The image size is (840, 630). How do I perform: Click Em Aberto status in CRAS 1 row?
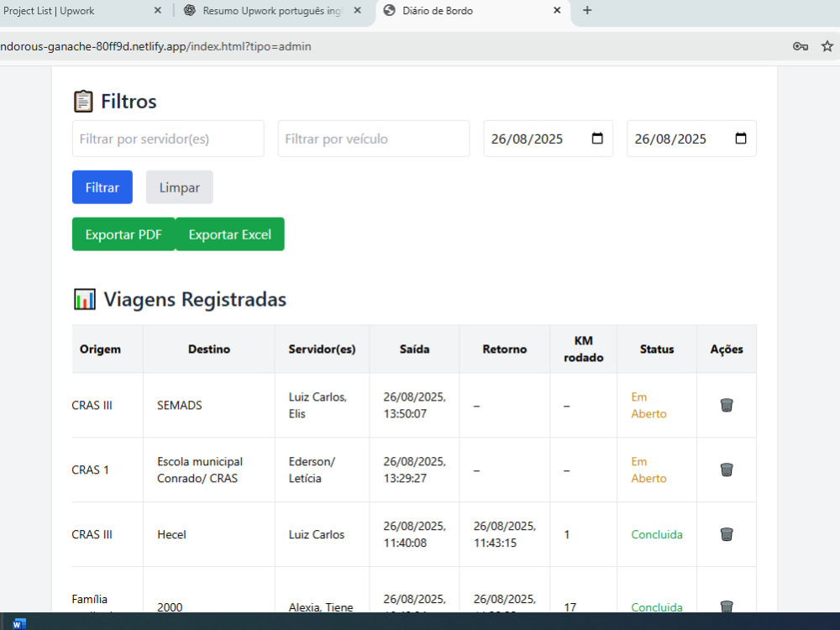[x=648, y=470]
